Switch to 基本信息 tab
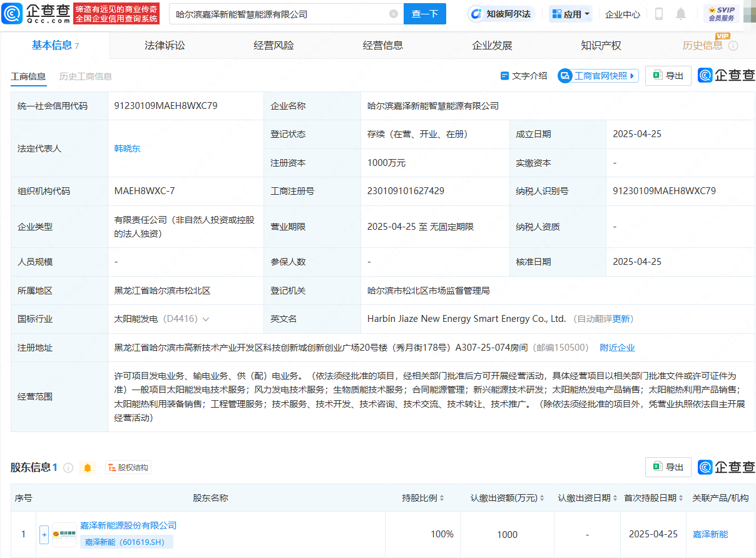The width and height of the screenshot is (756, 558). pos(55,45)
